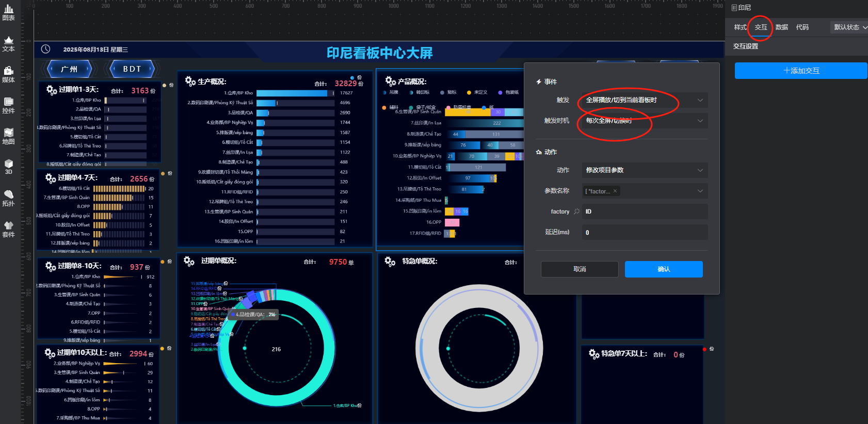Viewport: 868px width, 424px height.
Task: Click the 延迟(ms) delay input field
Action: click(645, 233)
